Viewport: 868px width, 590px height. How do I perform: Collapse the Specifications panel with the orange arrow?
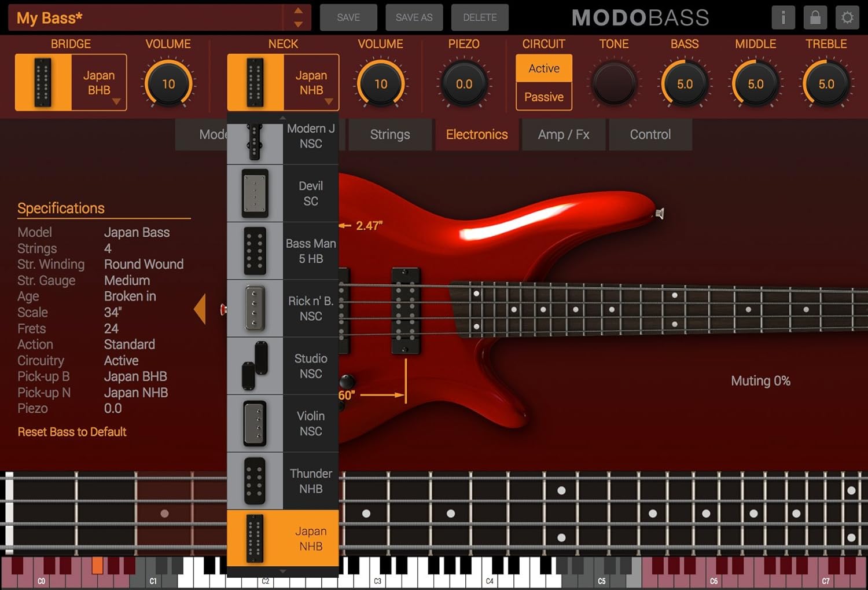pyautogui.click(x=199, y=309)
